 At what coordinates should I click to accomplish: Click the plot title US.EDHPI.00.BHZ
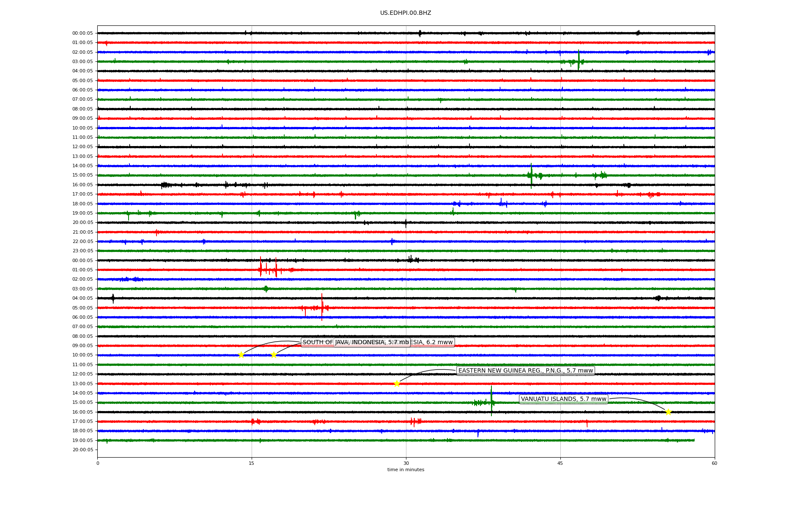coord(406,13)
